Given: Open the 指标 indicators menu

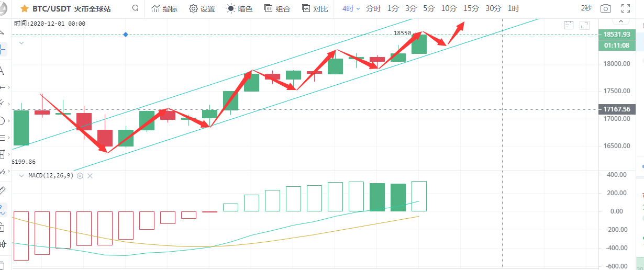Looking at the screenshot, I should point(164,9).
